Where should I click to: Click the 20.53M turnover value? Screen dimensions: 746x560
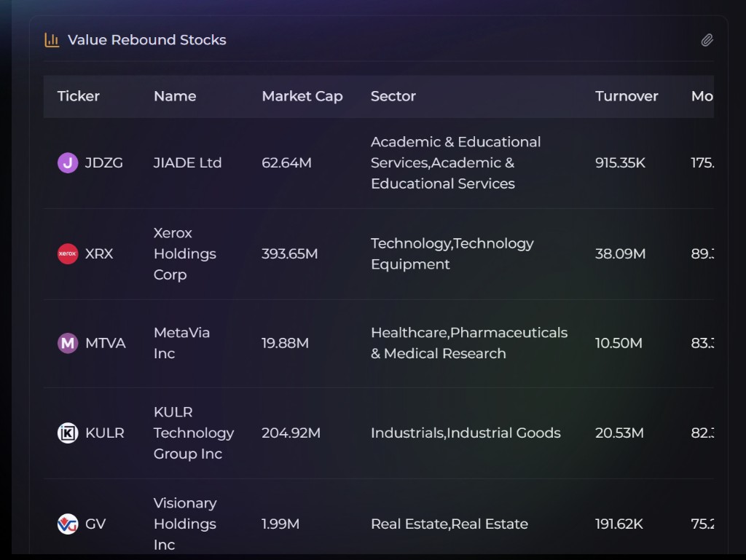coord(619,433)
